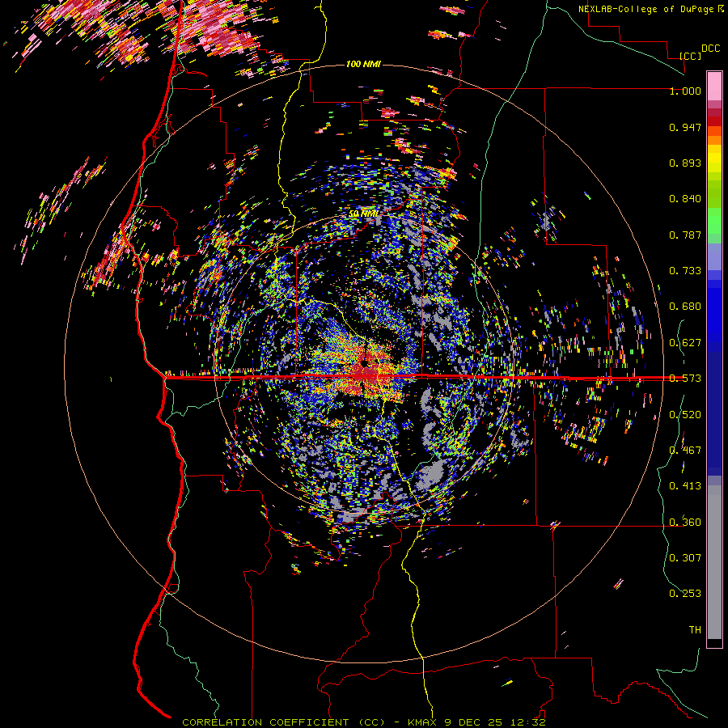Click the KMAX 9 DEC 25 12:32 timestamp
Viewport: 728px width, 728px height.
476,722
